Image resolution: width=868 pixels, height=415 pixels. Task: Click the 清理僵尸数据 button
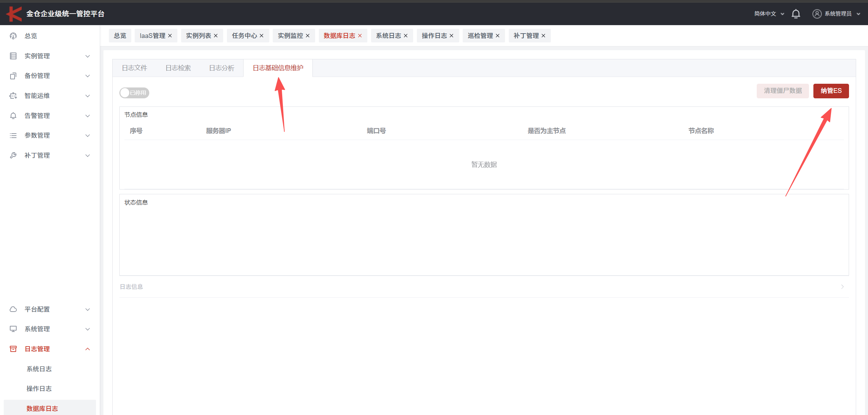tap(783, 91)
